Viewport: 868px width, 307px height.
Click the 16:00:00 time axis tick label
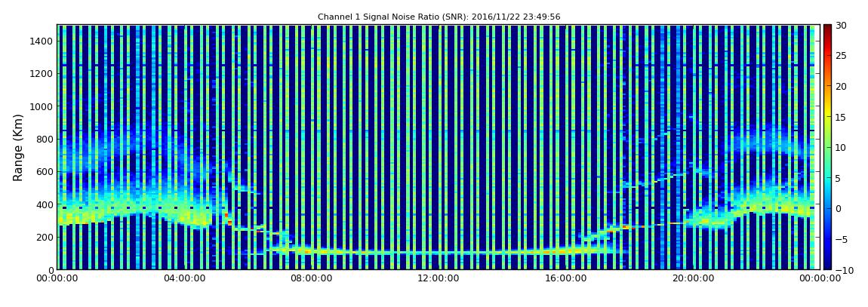568,279
